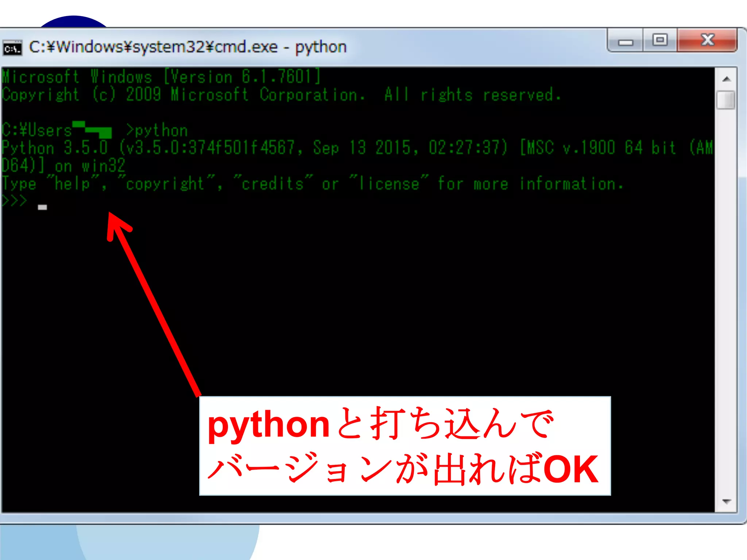Click the cmd.exe icon in title bar
Image resolution: width=747 pixels, height=560 pixels.
12,48
